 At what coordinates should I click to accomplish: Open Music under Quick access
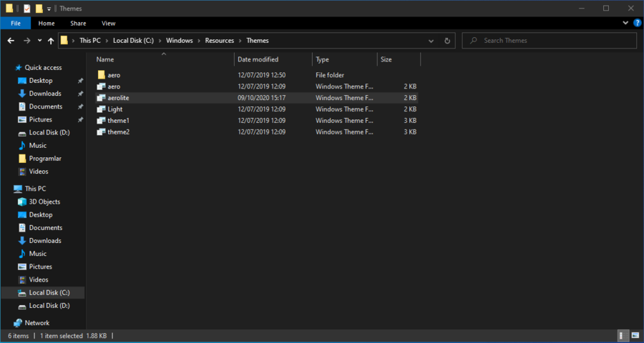38,146
